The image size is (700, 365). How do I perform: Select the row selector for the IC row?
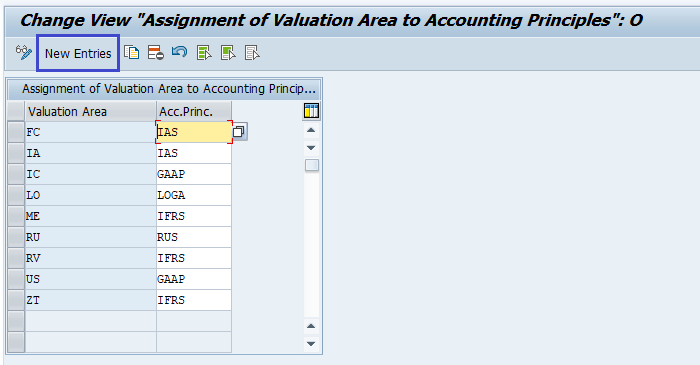point(16,174)
